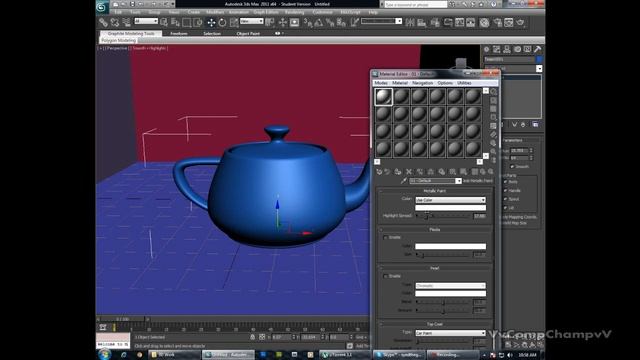The height and width of the screenshot is (360, 640).
Task: Click the Align tool icon
Action: point(421,22)
